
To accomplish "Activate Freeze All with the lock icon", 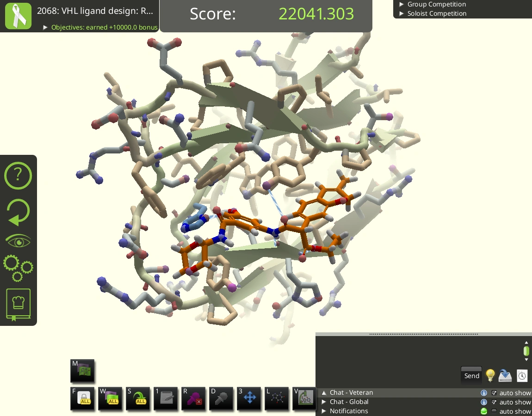I will [82, 398].
